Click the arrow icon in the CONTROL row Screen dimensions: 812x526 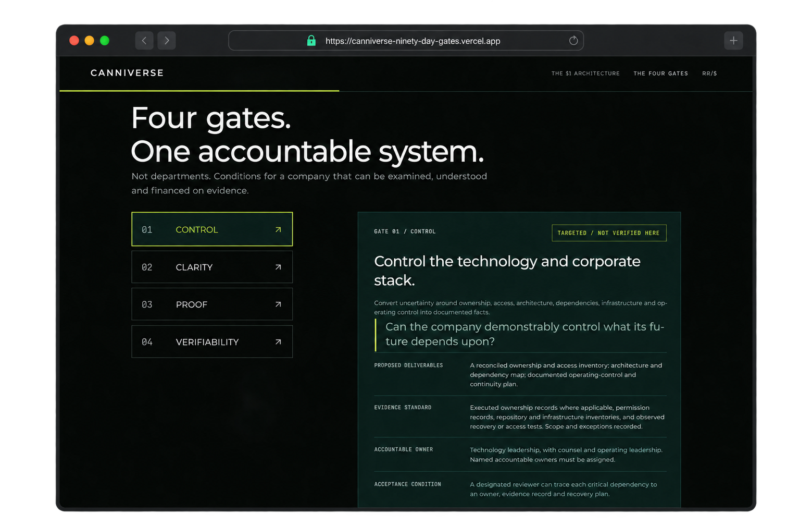click(278, 229)
